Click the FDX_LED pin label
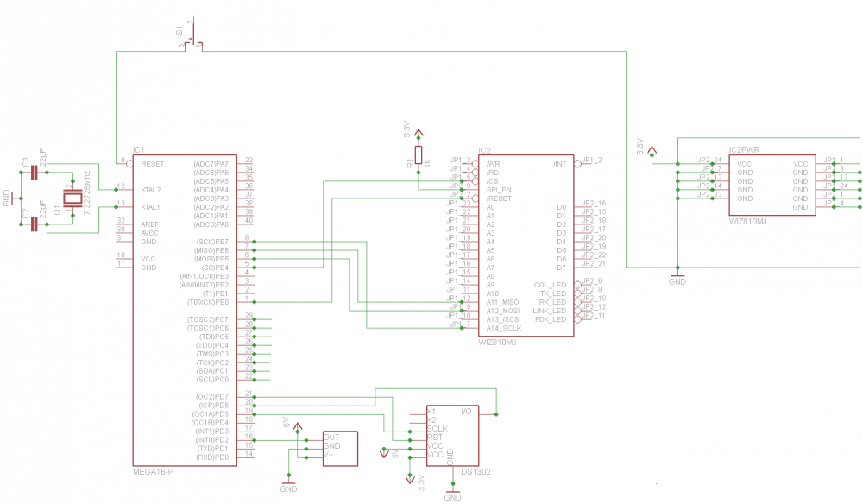Screen dimensions: 863x504 coord(551,319)
